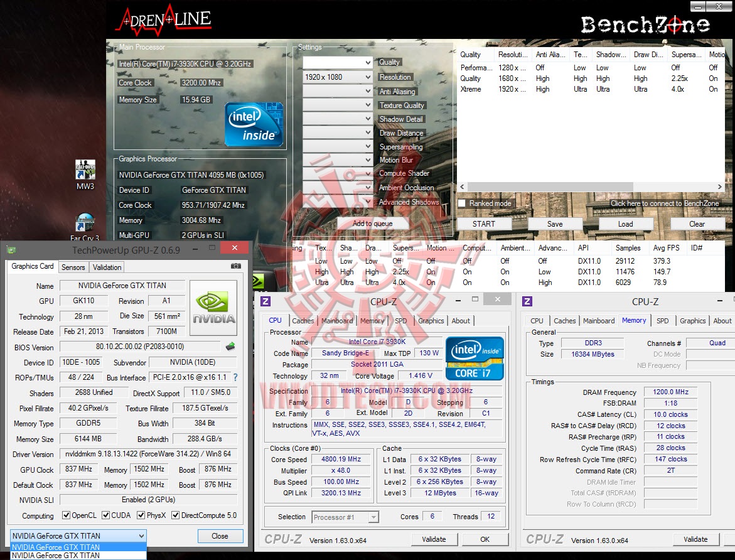
Task: Select the Xtreme preset row
Action: 591,89
